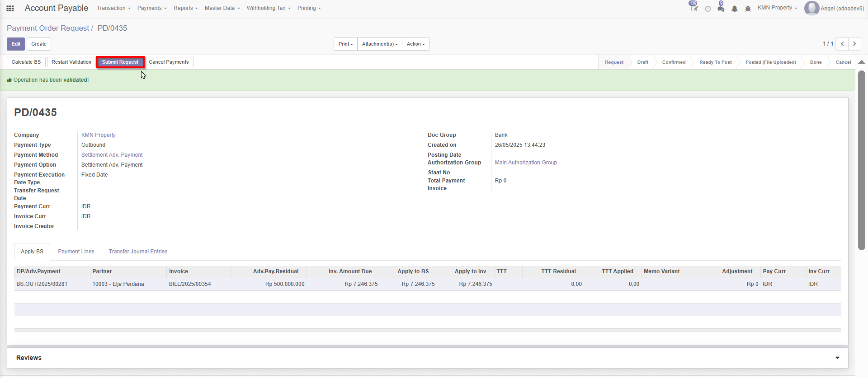Open the Print dropdown button

(346, 44)
